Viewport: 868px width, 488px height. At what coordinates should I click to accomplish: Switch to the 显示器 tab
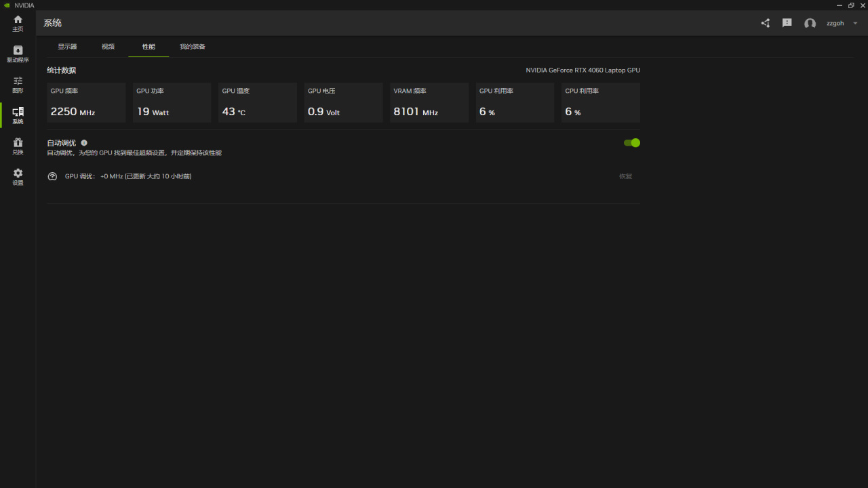click(67, 47)
